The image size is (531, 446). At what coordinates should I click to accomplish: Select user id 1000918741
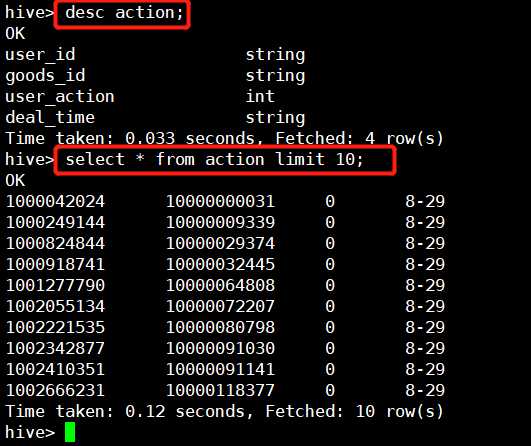click(x=55, y=264)
